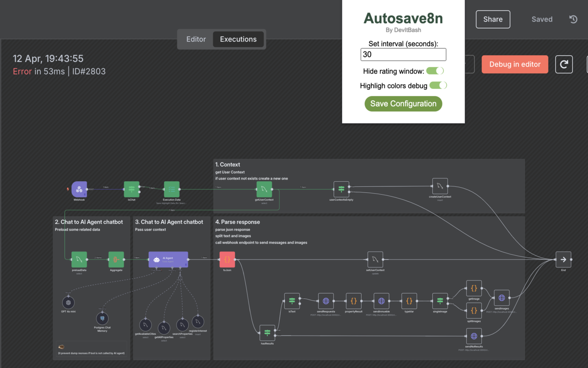Select the getUserContext node

click(x=264, y=189)
